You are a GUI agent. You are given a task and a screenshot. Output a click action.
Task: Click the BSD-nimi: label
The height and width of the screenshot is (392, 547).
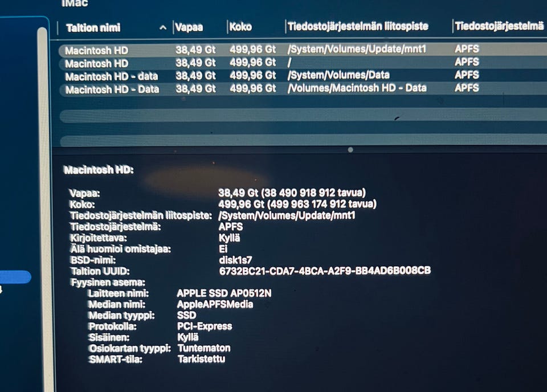[x=93, y=260]
